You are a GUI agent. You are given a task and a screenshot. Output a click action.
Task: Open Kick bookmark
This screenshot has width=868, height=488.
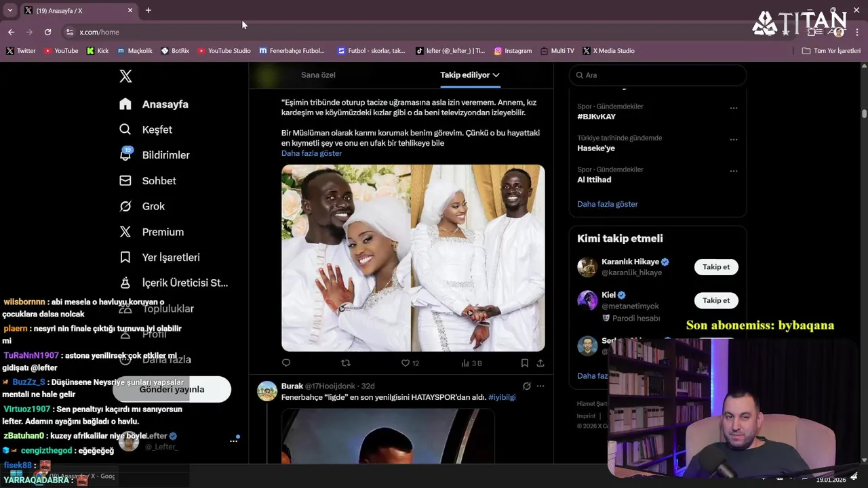98,51
